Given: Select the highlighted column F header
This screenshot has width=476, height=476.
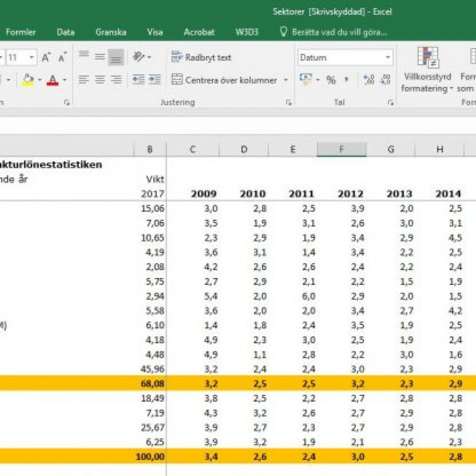Looking at the screenshot, I should point(341,149).
